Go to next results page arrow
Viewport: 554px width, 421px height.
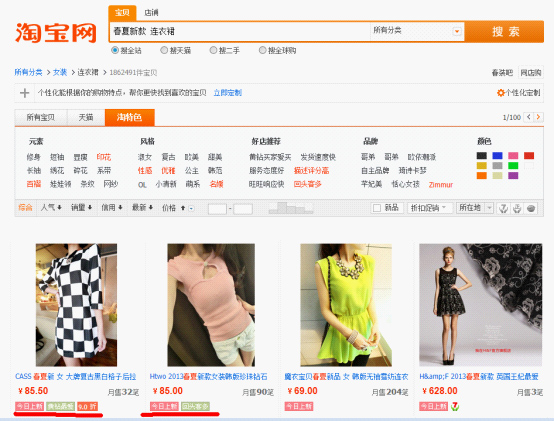[x=538, y=117]
